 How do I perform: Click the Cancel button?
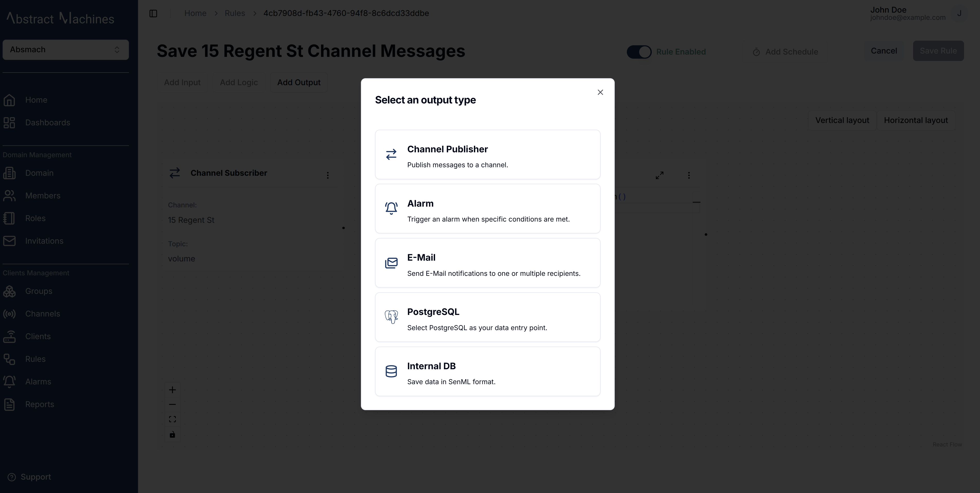point(884,51)
